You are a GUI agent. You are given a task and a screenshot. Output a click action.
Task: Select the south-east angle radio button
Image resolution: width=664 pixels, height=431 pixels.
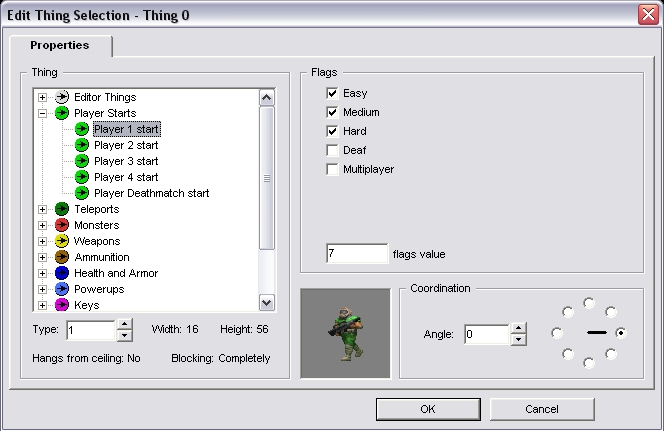(x=611, y=354)
